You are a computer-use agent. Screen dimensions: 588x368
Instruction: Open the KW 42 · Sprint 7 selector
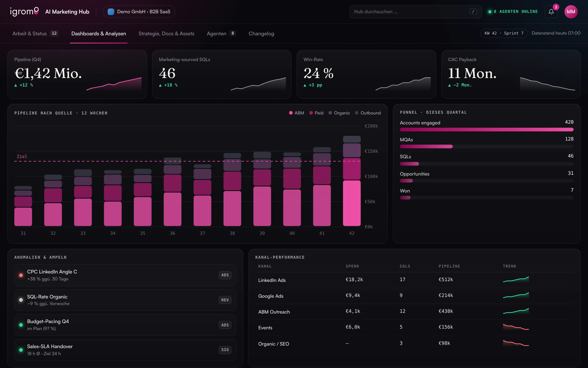504,33
